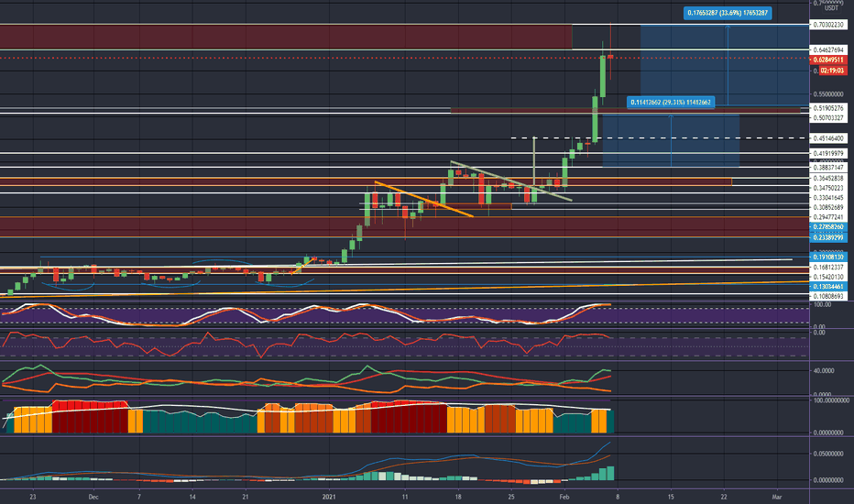
Task: Click the 0.16812337 price level label
Action: pyautogui.click(x=828, y=267)
